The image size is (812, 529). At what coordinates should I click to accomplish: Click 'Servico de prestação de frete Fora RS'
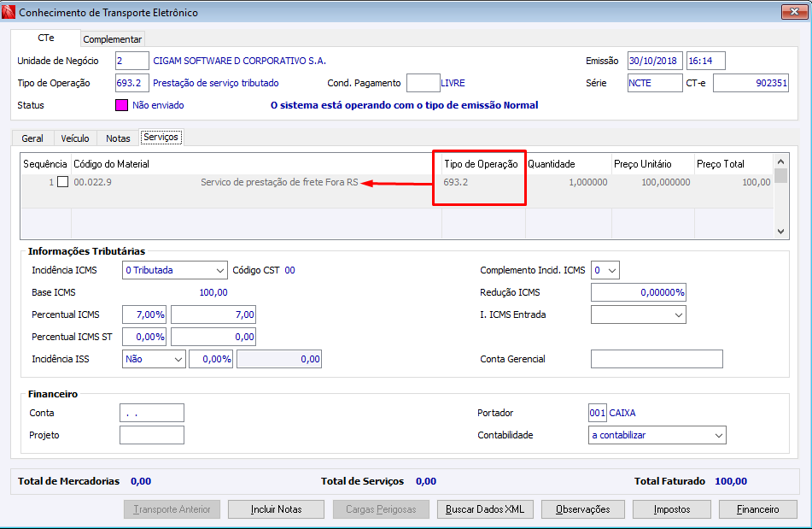(280, 182)
